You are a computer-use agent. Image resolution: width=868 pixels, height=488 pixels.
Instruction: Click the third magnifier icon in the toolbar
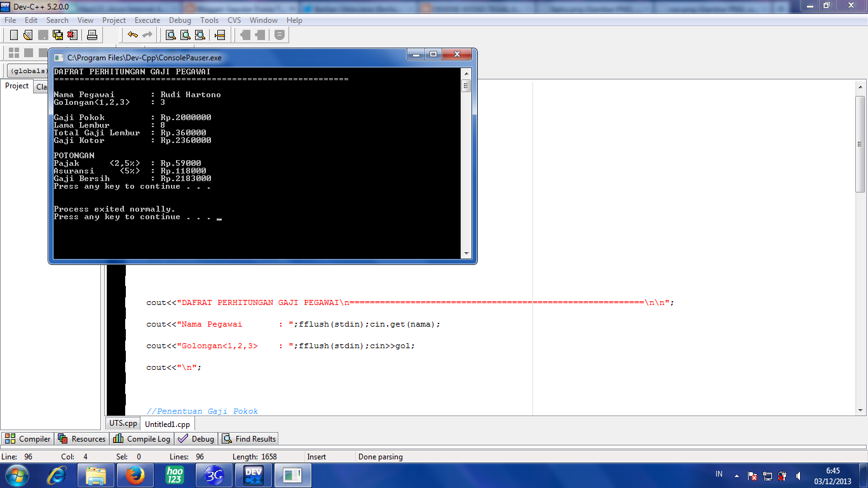click(x=200, y=35)
